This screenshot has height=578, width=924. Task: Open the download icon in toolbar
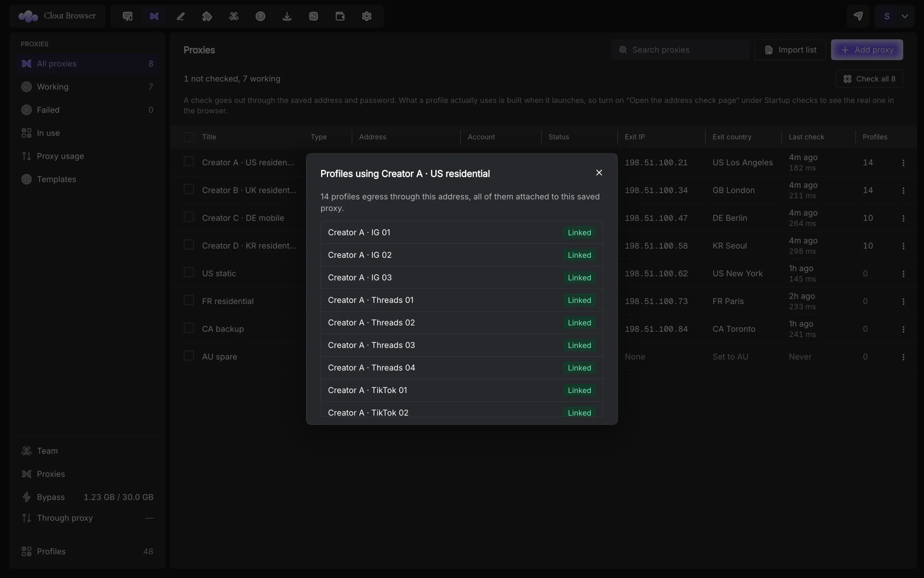[x=287, y=16]
